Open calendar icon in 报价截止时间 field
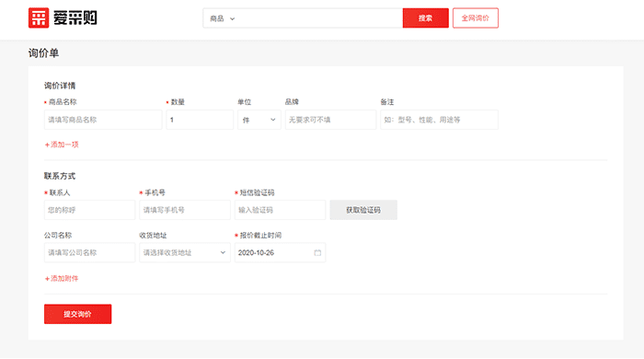The width and height of the screenshot is (644, 359). click(x=317, y=252)
